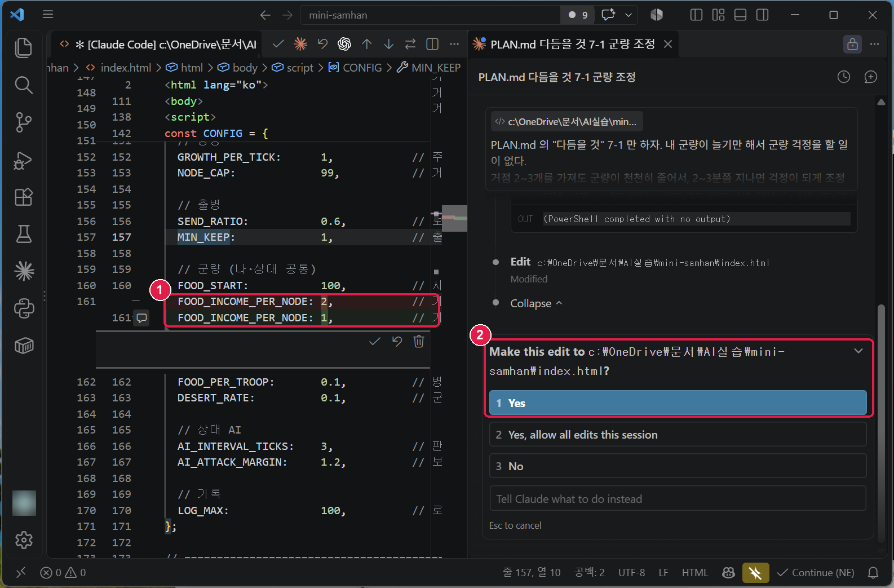Viewport: 894px width, 588px height.
Task: Collapse the tool output with Collapse chevron
Action: tap(536, 303)
